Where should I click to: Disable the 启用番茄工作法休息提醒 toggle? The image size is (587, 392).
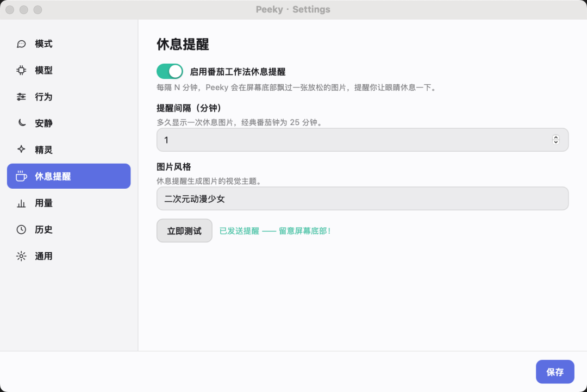[170, 71]
